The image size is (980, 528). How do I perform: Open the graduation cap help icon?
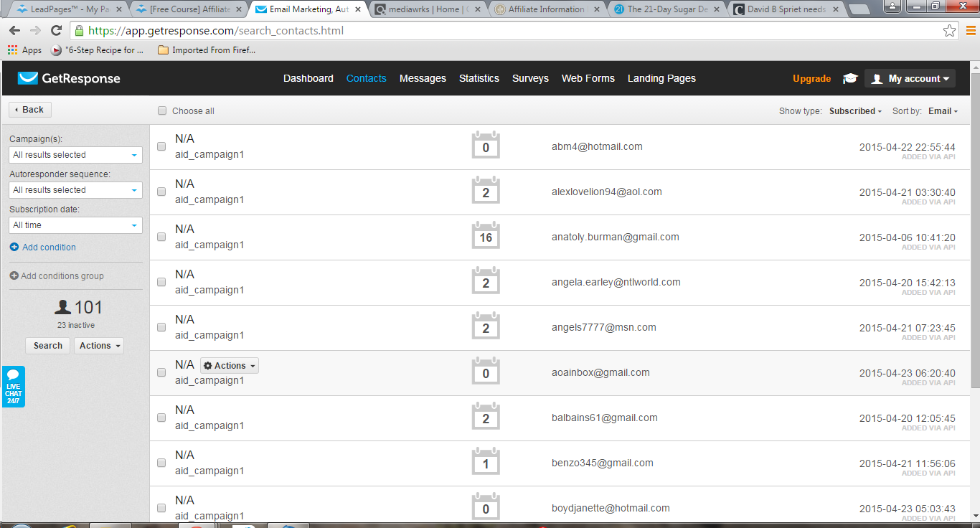pyautogui.click(x=850, y=79)
